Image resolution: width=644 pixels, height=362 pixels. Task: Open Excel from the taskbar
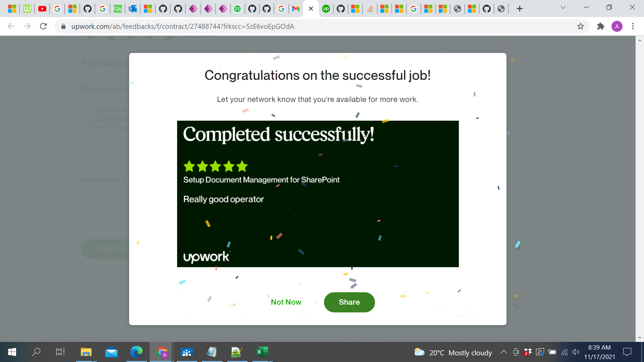coord(262,352)
